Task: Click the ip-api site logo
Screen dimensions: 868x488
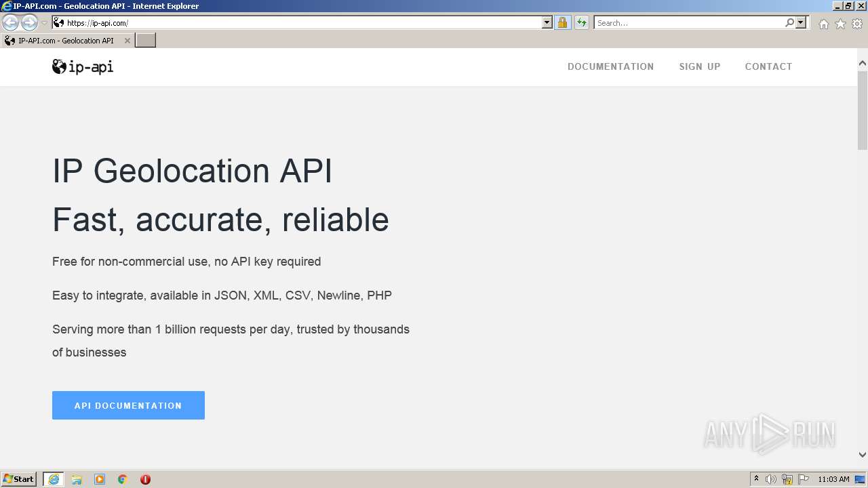Action: point(83,66)
